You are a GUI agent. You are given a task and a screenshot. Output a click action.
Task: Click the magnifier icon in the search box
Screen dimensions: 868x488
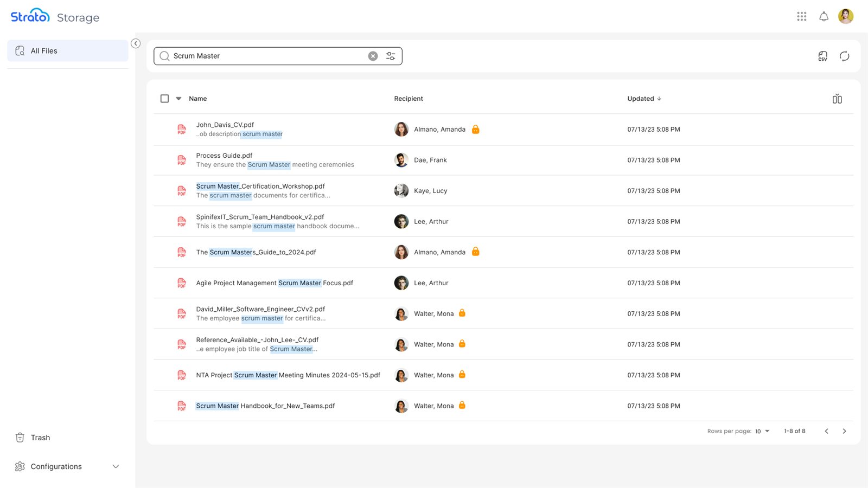pos(164,56)
